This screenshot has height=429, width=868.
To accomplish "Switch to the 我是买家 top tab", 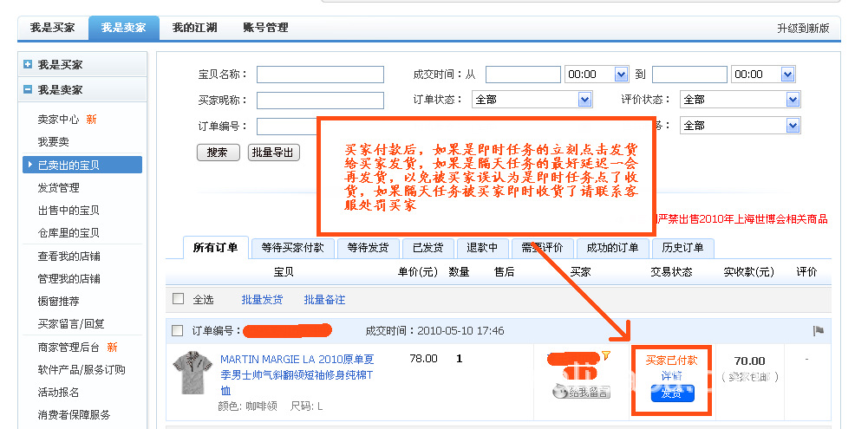I will 53,28.
